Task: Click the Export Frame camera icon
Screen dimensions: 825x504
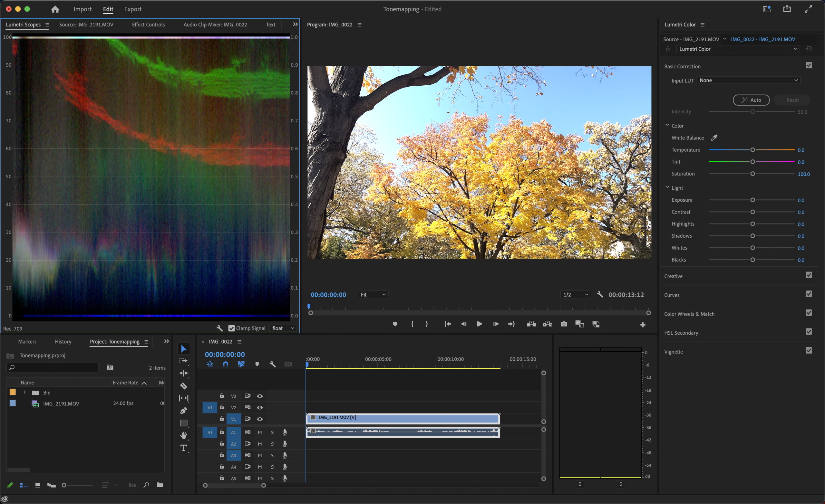Action: point(564,324)
